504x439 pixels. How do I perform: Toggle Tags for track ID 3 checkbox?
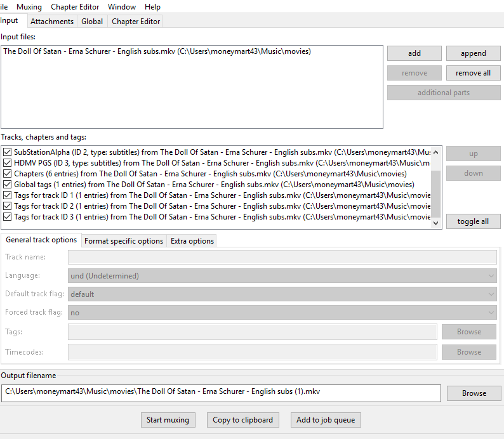click(x=8, y=217)
